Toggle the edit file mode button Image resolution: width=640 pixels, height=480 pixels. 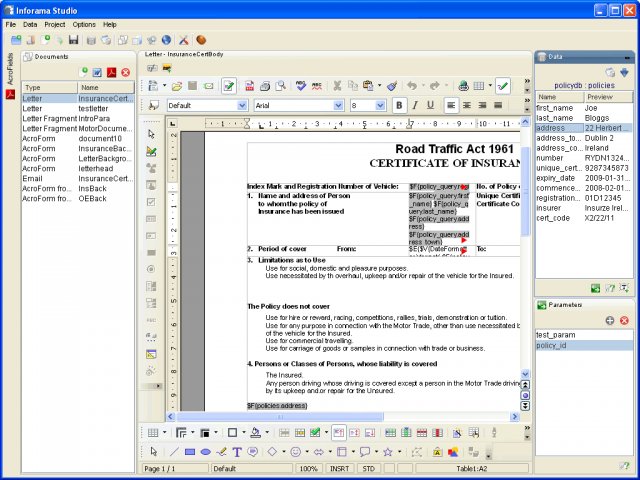pos(229,86)
